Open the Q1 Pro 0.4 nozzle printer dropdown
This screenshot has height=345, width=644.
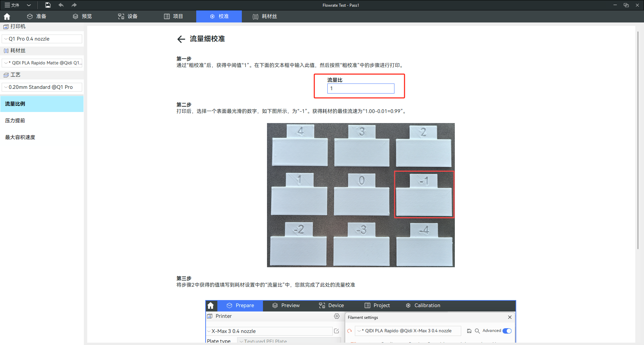tap(42, 39)
